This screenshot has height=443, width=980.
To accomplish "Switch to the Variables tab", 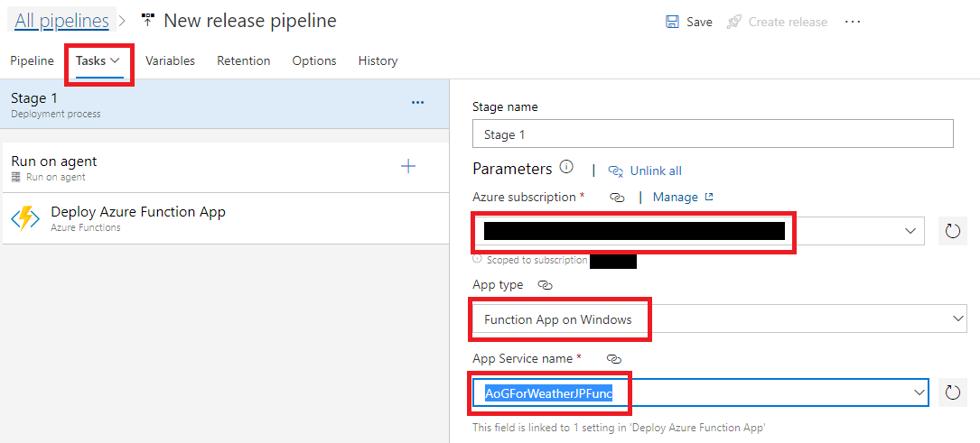I will click(x=170, y=60).
